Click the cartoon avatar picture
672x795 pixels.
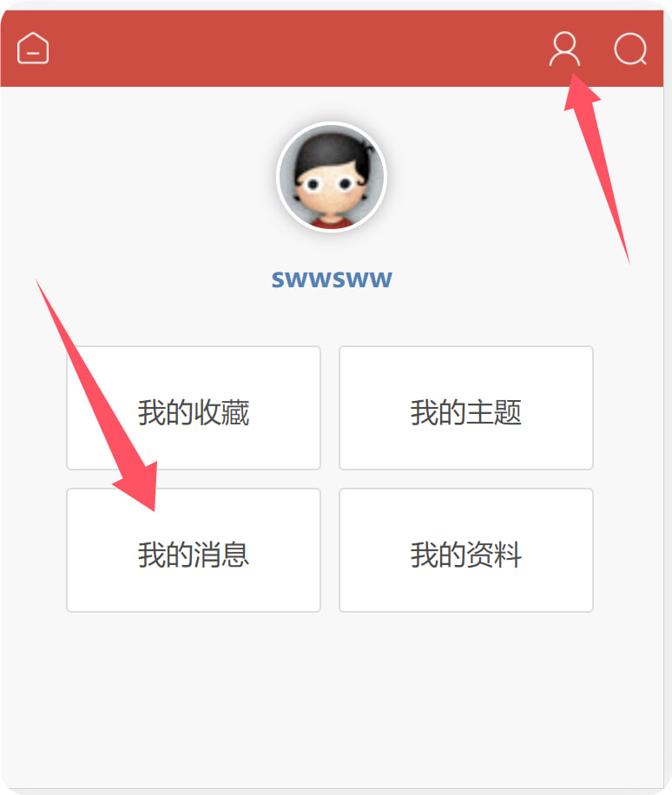[x=332, y=177]
